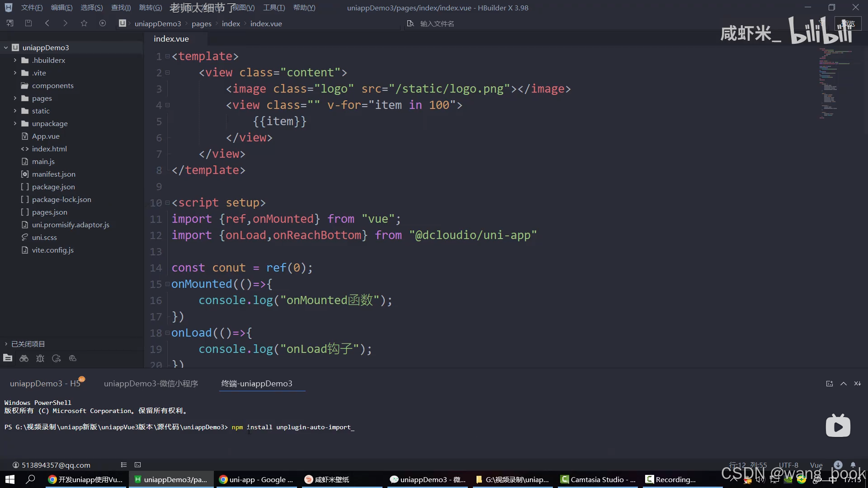Open the 选择(S) menu
868x488 pixels.
point(92,8)
